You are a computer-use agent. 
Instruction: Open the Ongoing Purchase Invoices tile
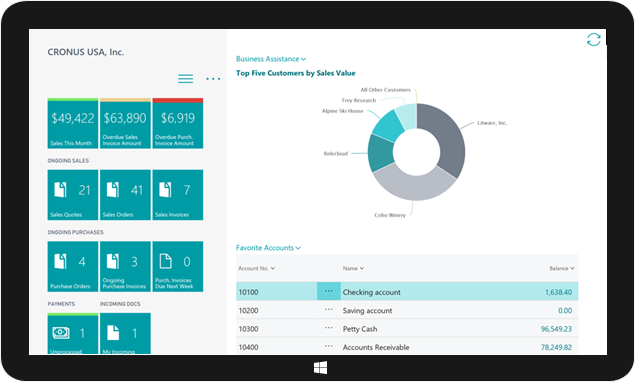(x=125, y=267)
